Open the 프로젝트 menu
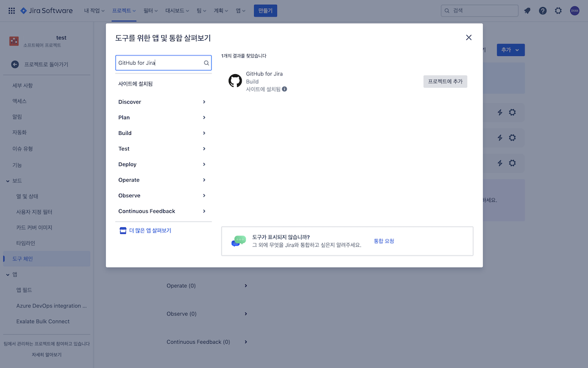Image resolution: width=588 pixels, height=368 pixels. (x=123, y=11)
